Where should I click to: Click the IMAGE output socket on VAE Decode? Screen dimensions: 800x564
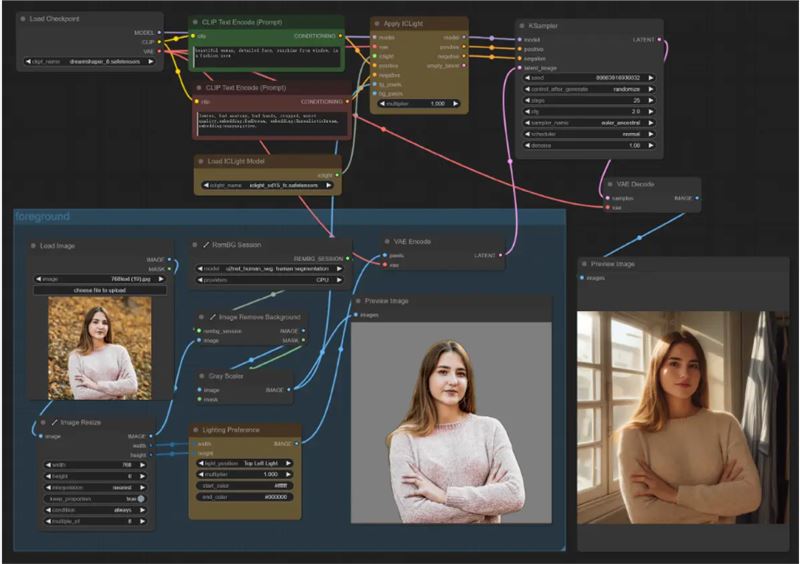pyautogui.click(x=697, y=198)
